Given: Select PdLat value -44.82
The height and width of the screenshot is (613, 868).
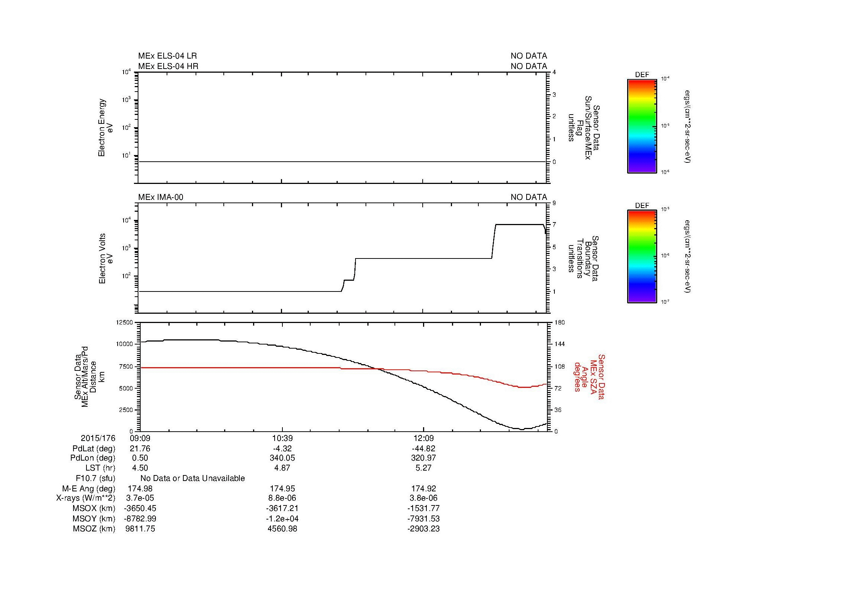Looking at the screenshot, I should (x=423, y=449).
